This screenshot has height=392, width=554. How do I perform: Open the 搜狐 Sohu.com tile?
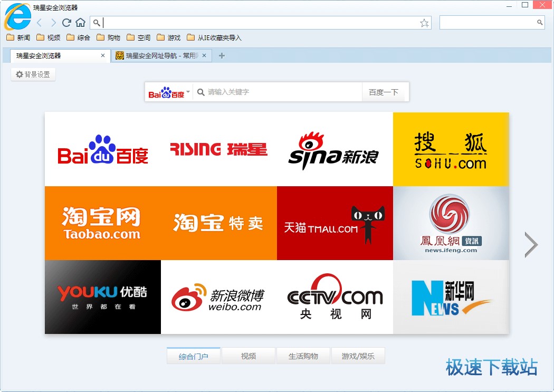[x=451, y=149]
